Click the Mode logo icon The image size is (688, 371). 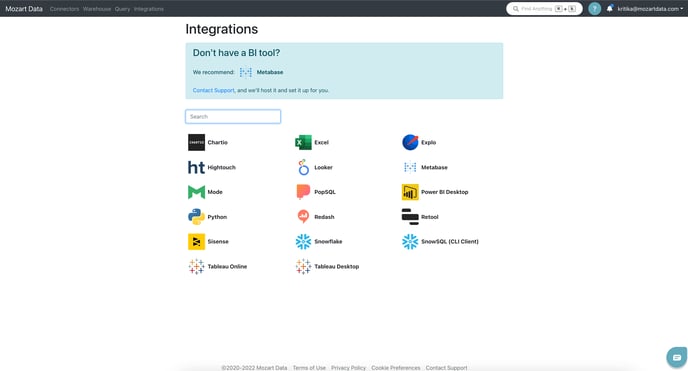tap(196, 192)
